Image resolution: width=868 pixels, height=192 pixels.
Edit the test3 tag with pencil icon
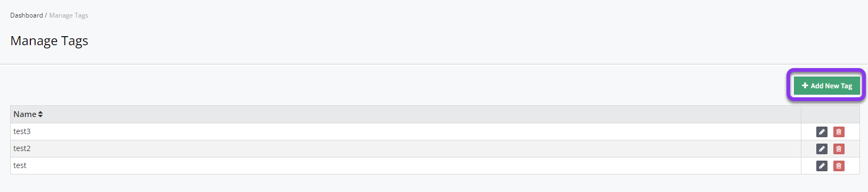click(822, 132)
